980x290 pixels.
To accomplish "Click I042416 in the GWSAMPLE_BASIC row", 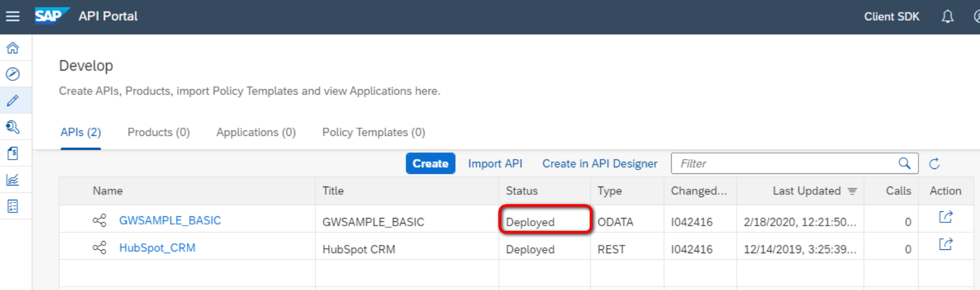I will [692, 222].
